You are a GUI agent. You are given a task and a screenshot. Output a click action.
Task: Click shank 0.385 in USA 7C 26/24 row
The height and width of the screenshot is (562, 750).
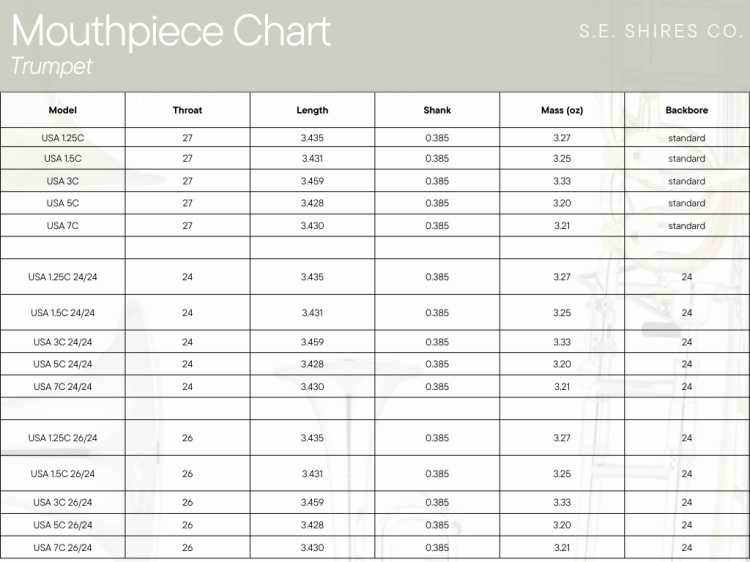click(x=437, y=547)
